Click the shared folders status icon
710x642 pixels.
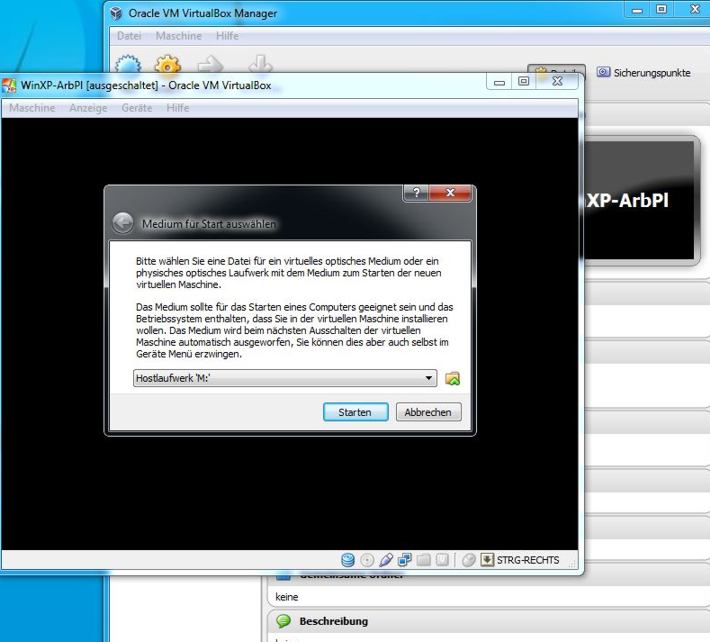click(x=423, y=560)
